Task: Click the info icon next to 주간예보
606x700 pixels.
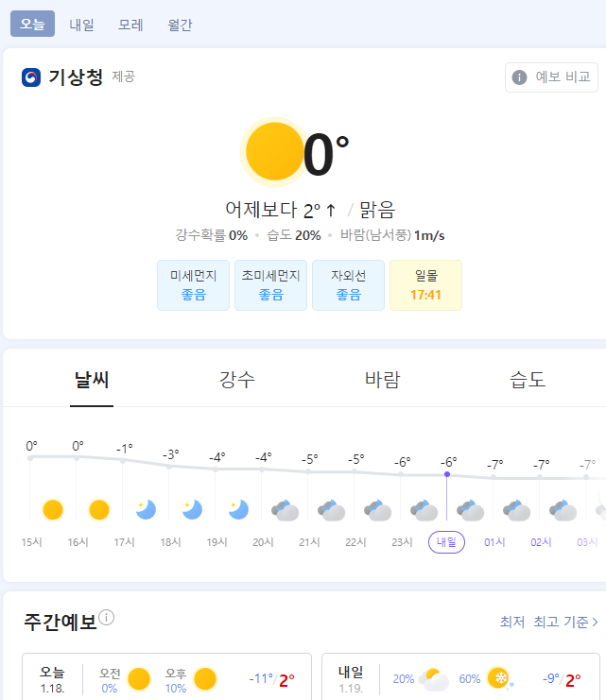Action: (x=107, y=618)
